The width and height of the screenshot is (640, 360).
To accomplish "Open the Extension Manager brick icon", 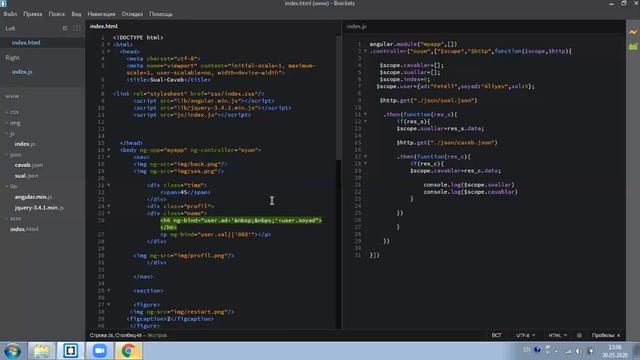I will [633, 47].
